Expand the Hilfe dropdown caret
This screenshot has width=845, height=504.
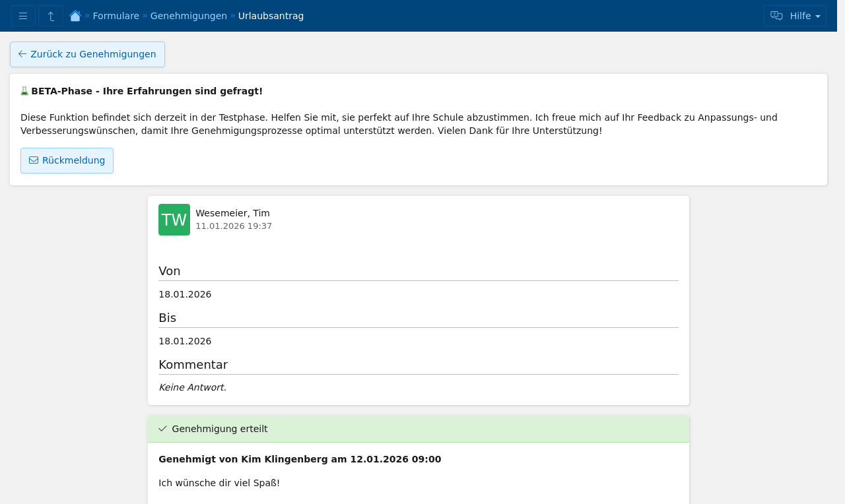coord(818,16)
